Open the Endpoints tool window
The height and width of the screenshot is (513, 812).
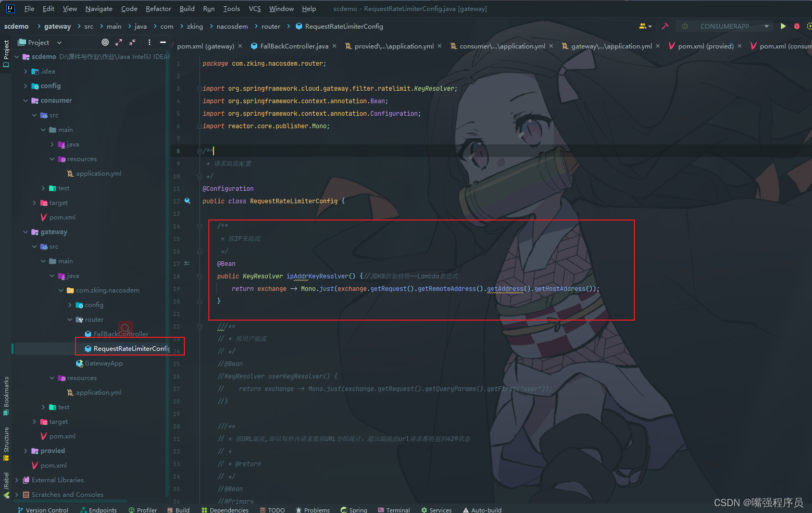tap(98, 510)
